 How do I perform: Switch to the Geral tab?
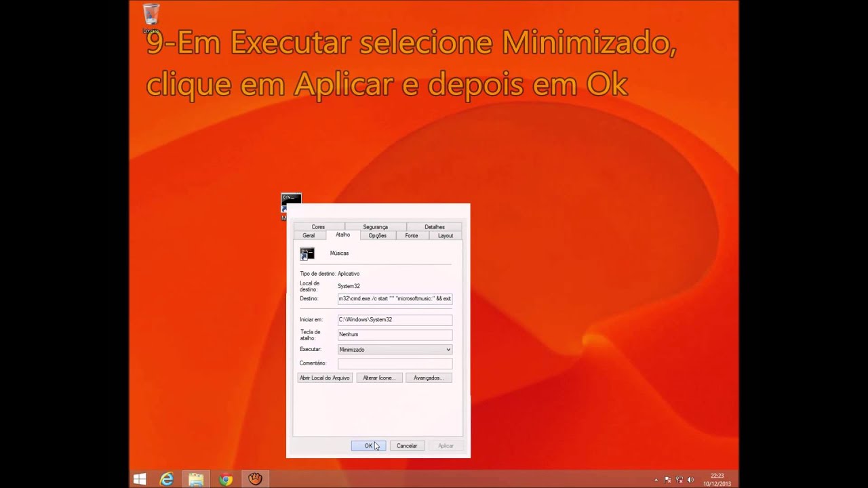[x=309, y=235]
